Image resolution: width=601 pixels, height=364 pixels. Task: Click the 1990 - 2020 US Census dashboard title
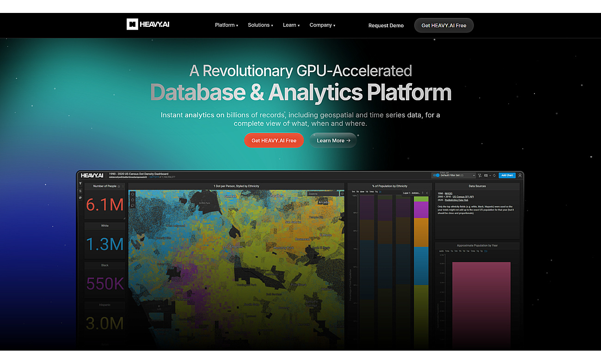139,174
